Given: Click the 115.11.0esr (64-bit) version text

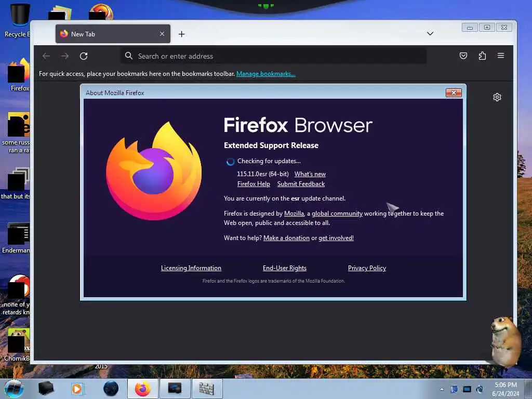Looking at the screenshot, I should tap(262, 174).
